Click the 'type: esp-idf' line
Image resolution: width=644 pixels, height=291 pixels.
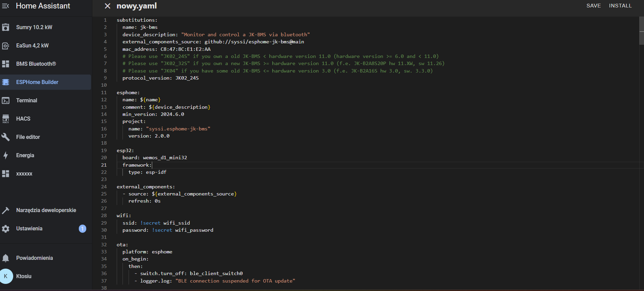pyautogui.click(x=147, y=172)
